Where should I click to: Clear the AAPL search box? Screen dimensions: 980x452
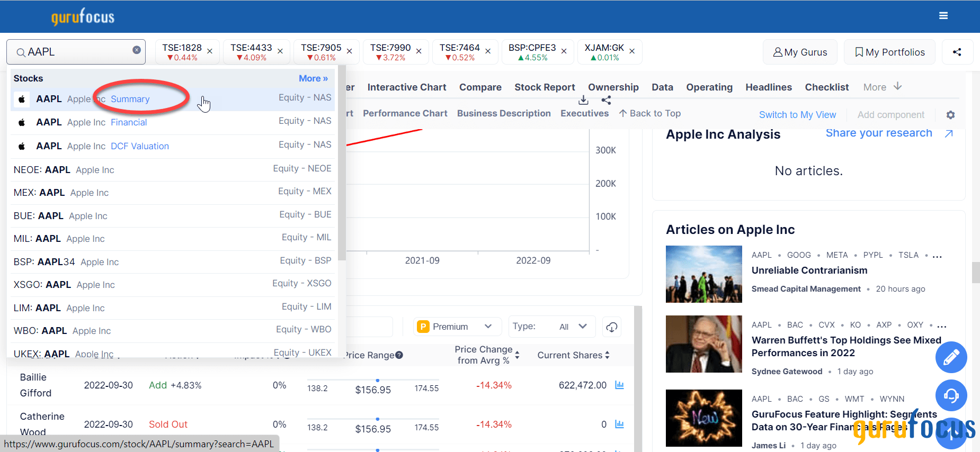coord(137,50)
